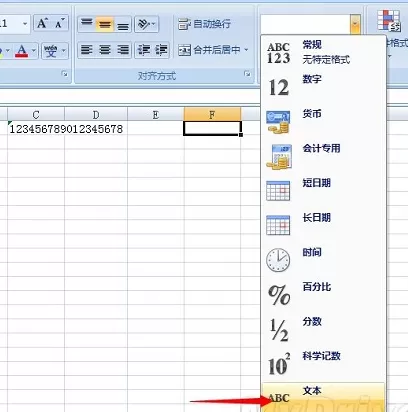Select 分数 fraction format
Screen dimensions: 408x412
coord(323,330)
